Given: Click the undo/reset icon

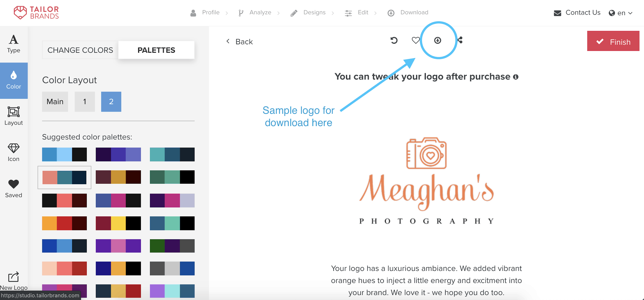Looking at the screenshot, I should pyautogui.click(x=394, y=40).
